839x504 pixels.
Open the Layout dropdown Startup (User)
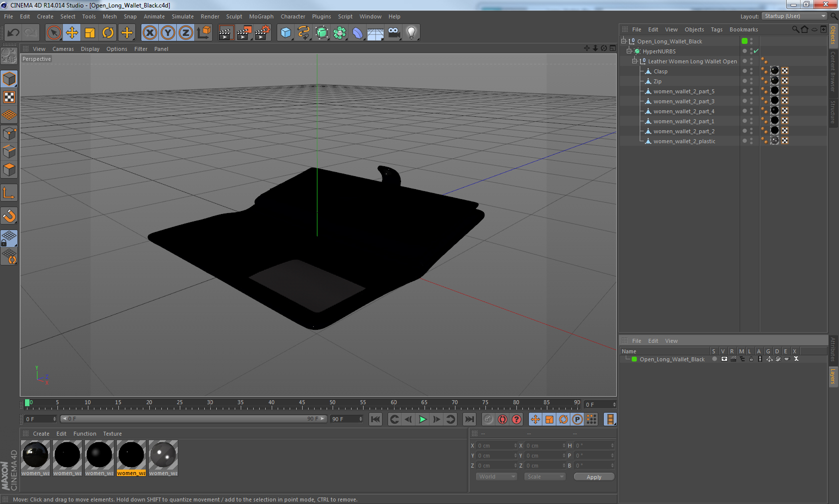pos(795,16)
